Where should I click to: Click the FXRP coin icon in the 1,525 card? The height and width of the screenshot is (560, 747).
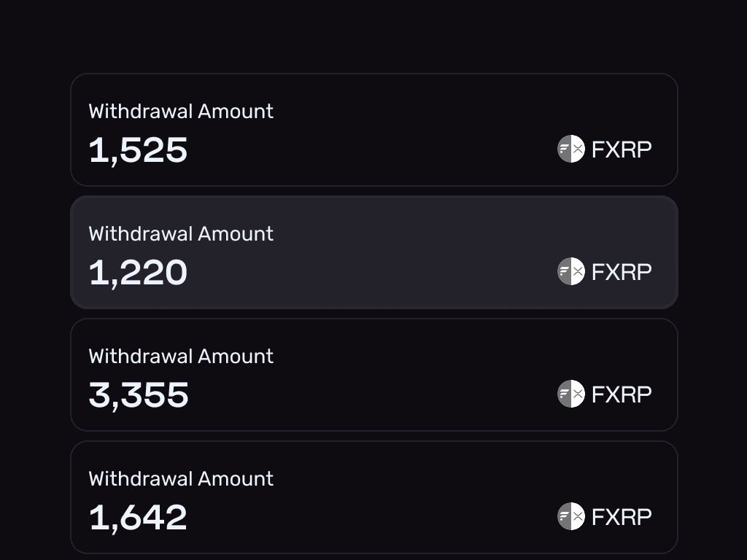[x=571, y=149]
